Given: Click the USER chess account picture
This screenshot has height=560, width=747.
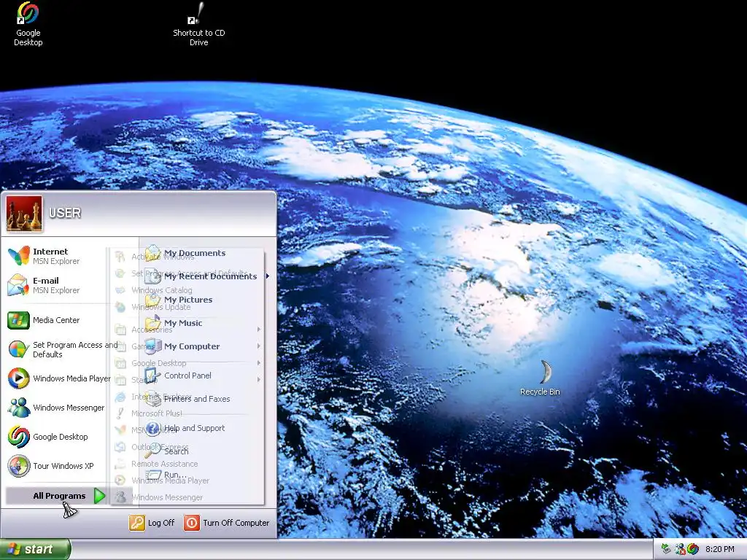Looking at the screenshot, I should (x=24, y=214).
